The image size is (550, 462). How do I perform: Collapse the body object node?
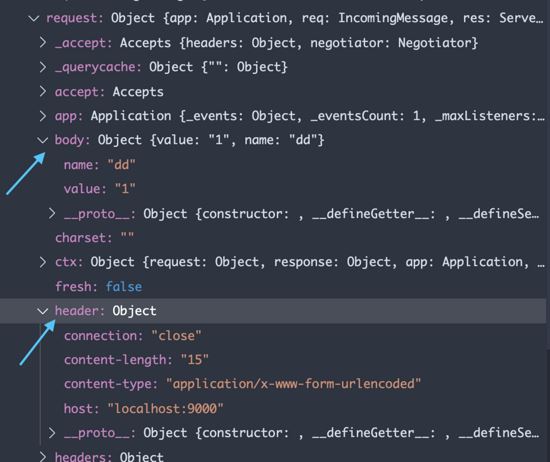point(42,140)
